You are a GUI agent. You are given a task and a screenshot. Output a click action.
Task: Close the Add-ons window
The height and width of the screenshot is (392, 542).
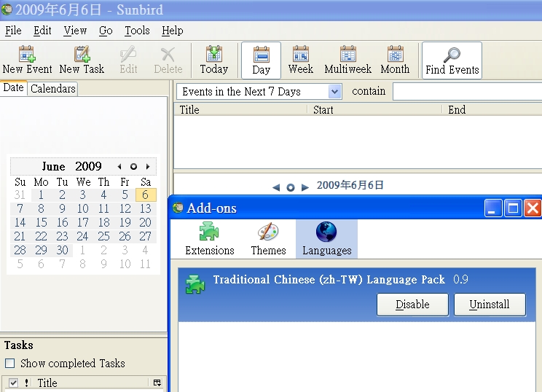pyautogui.click(x=533, y=208)
